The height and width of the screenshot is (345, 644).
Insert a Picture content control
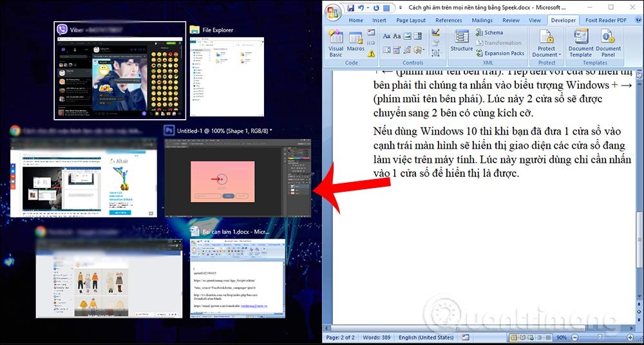[x=407, y=36]
